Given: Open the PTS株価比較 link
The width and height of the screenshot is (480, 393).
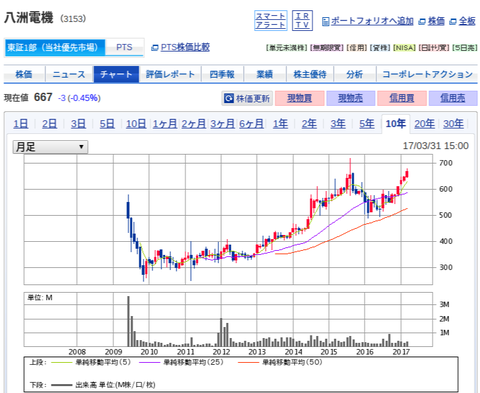Looking at the screenshot, I should tap(185, 47).
